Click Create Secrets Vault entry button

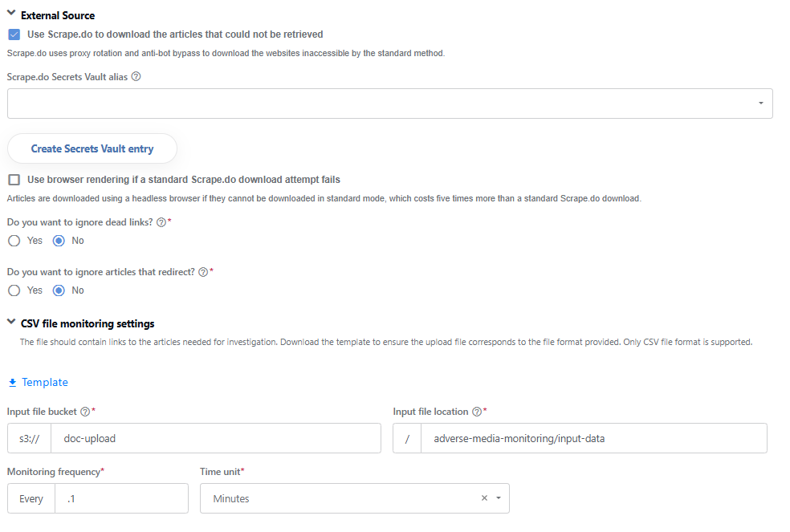(92, 148)
